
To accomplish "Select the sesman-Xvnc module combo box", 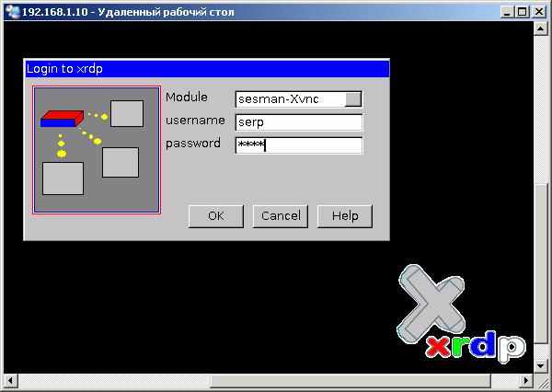I will click(x=298, y=99).
